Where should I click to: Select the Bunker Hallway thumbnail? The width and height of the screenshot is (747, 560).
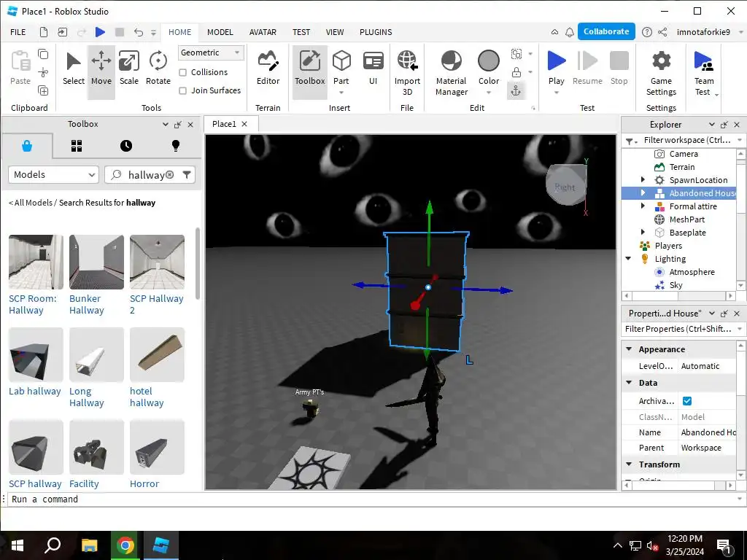[96, 262]
